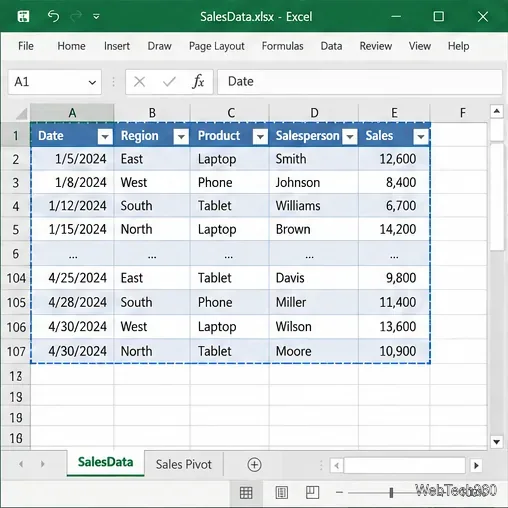The image size is (508, 508).
Task: Select row 104 header
Action: [16, 278]
